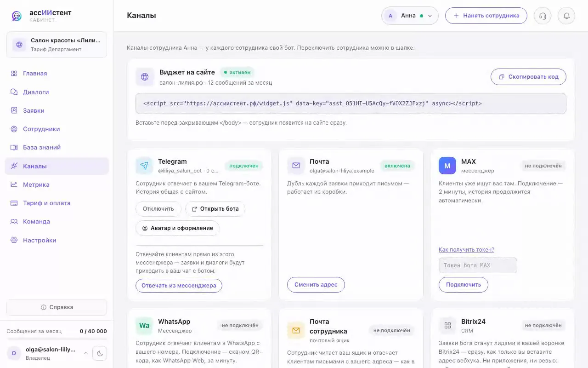Image resolution: width=588 pixels, height=368 pixels.
Task: Click Скопировать код for the widget
Action: pyautogui.click(x=528, y=77)
